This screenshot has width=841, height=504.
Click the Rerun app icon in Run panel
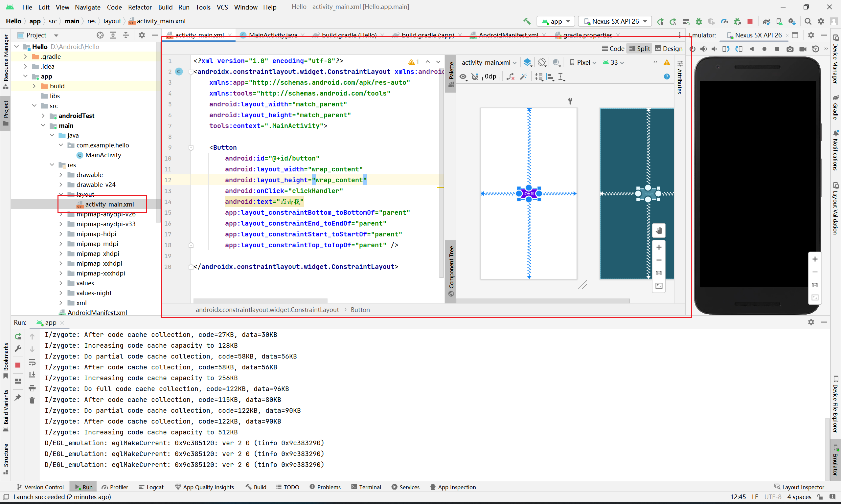18,336
